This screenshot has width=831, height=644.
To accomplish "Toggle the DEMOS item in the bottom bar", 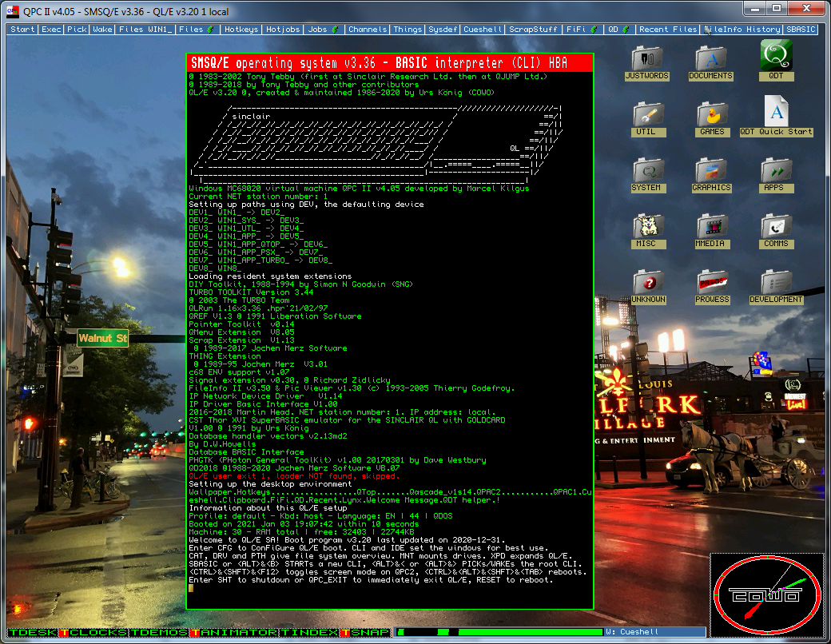I will 159,632.
